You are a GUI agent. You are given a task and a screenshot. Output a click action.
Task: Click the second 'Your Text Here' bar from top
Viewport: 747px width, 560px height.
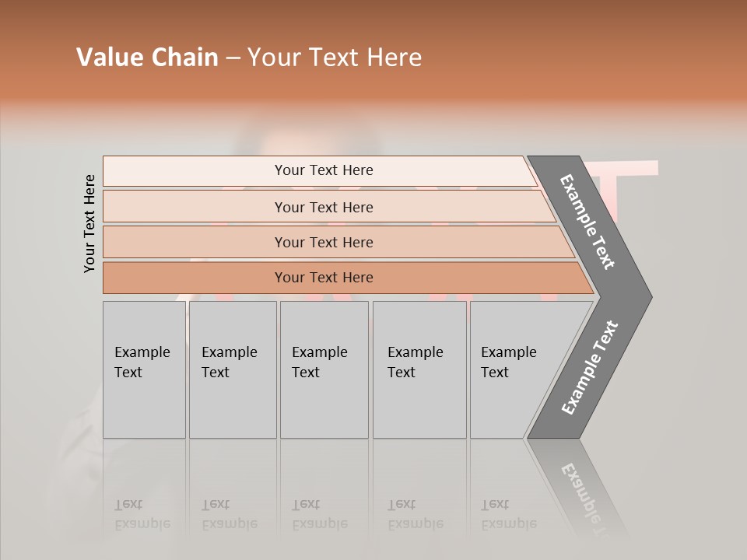323,207
